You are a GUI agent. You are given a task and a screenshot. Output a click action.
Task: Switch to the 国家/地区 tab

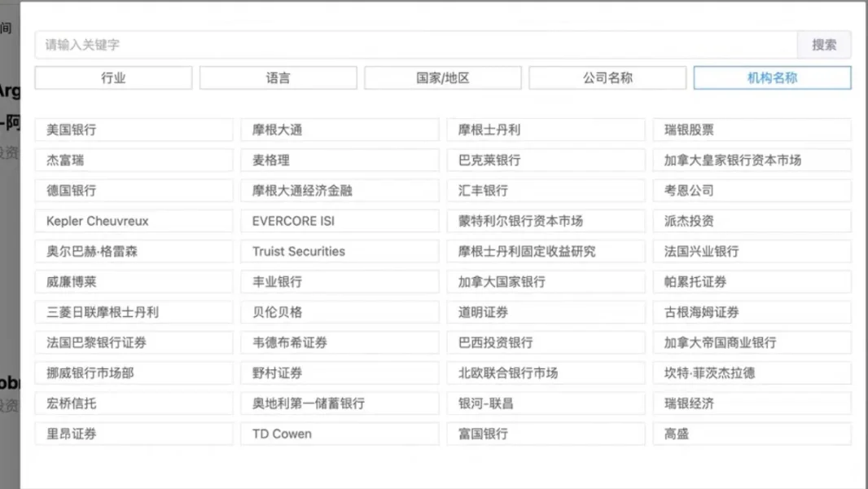click(443, 78)
